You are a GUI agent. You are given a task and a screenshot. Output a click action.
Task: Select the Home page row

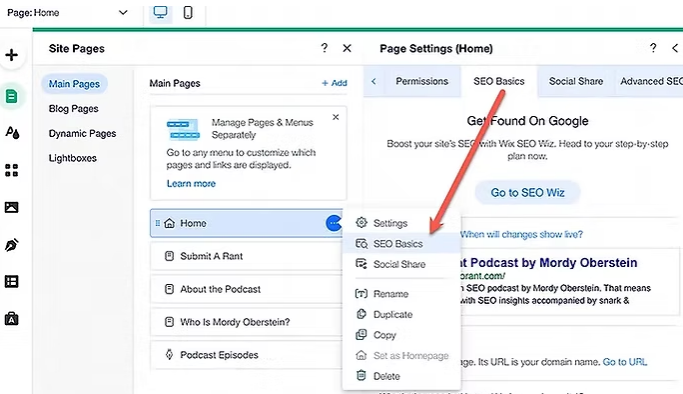(x=246, y=223)
